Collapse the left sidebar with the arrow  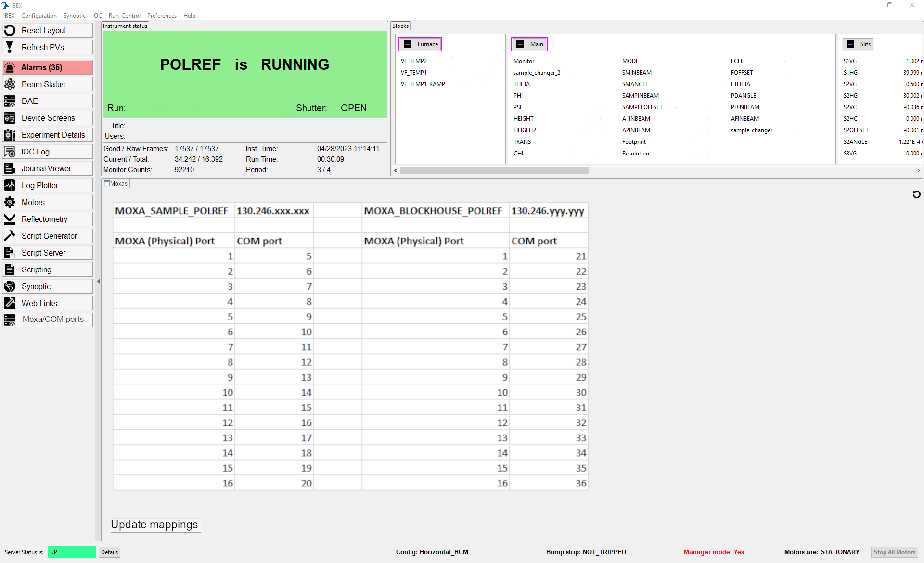coord(98,281)
